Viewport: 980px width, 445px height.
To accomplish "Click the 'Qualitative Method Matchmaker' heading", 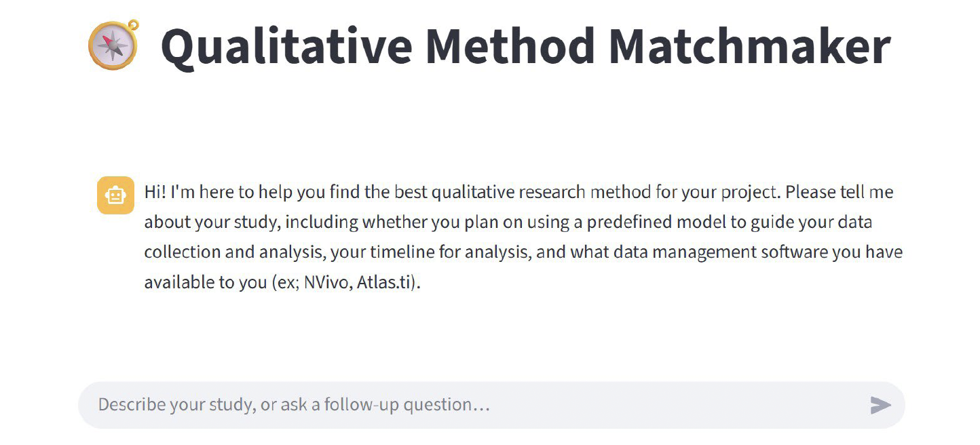I will 525,45.
